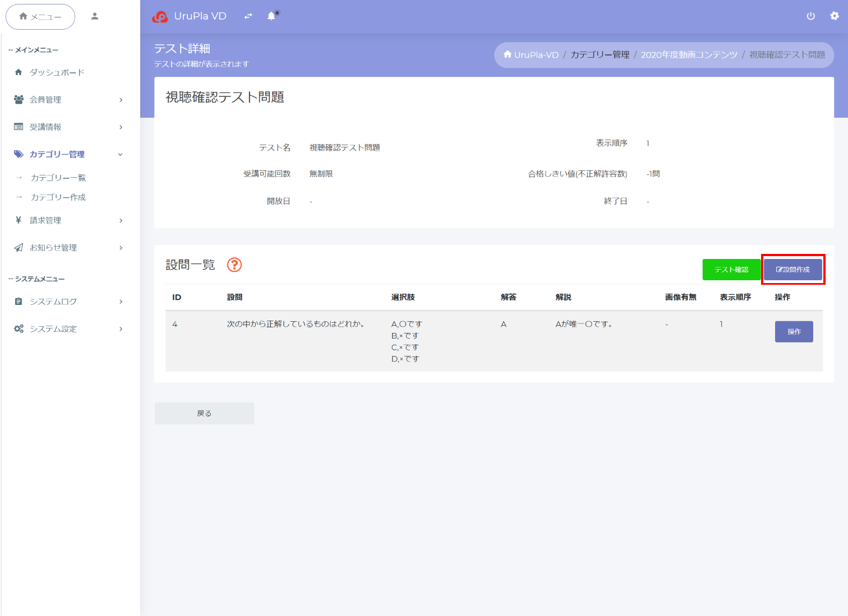Toggle sidebar with the arrows icon
Image resolution: width=848 pixels, height=616 pixels.
pyautogui.click(x=248, y=16)
